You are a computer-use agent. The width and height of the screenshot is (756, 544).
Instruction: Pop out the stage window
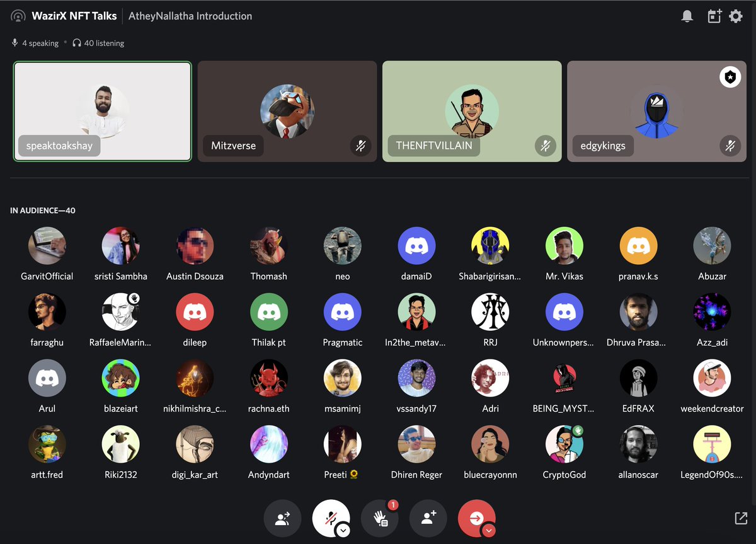(x=741, y=518)
